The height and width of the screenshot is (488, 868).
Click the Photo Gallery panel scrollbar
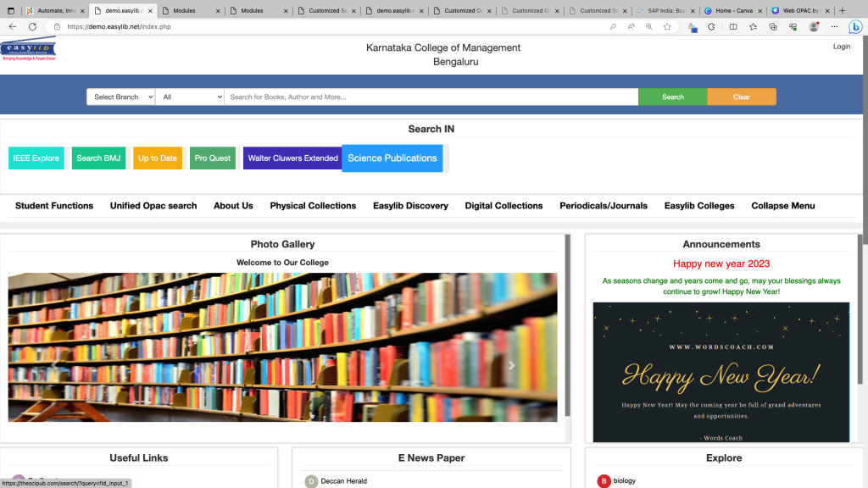click(567, 325)
